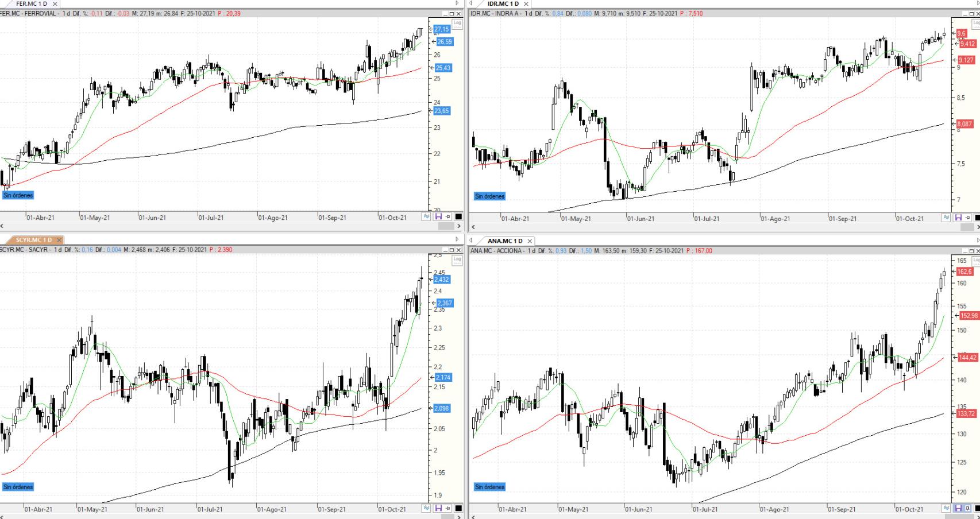Select the ANA.MC 1 D tab
The height and width of the screenshot is (519, 980).
(505, 241)
